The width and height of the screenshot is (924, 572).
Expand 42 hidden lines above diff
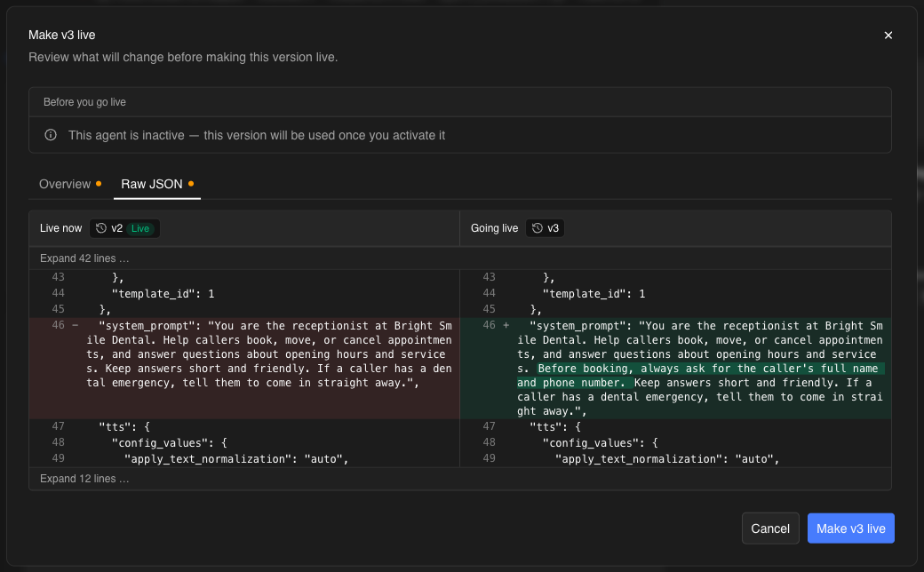(x=84, y=258)
